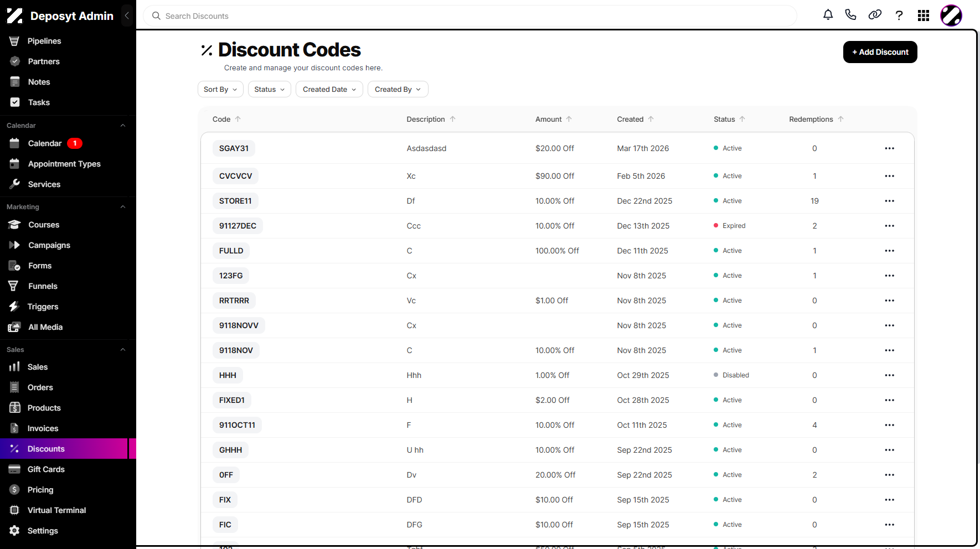Collapse the sidebar with the chevron arrow
The width and height of the screenshot is (980, 549).
127,15
